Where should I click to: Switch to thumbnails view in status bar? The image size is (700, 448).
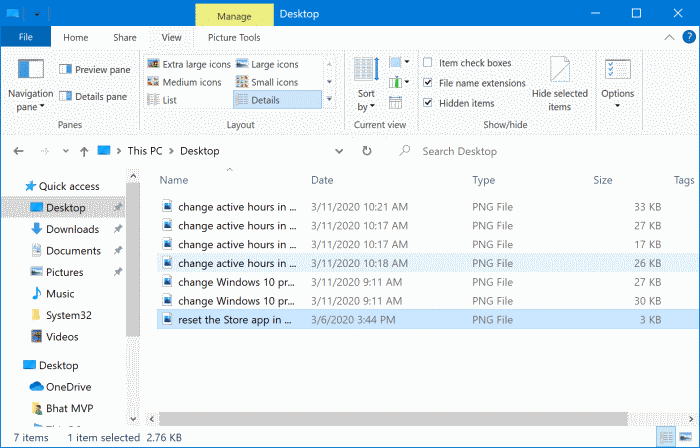685,436
